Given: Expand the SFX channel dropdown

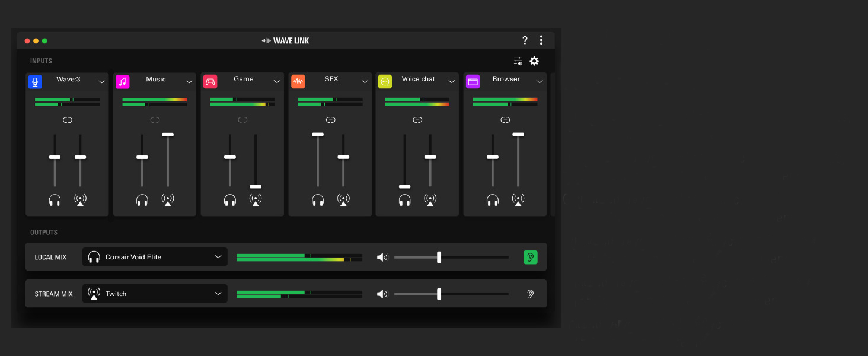Looking at the screenshot, I should 365,82.
